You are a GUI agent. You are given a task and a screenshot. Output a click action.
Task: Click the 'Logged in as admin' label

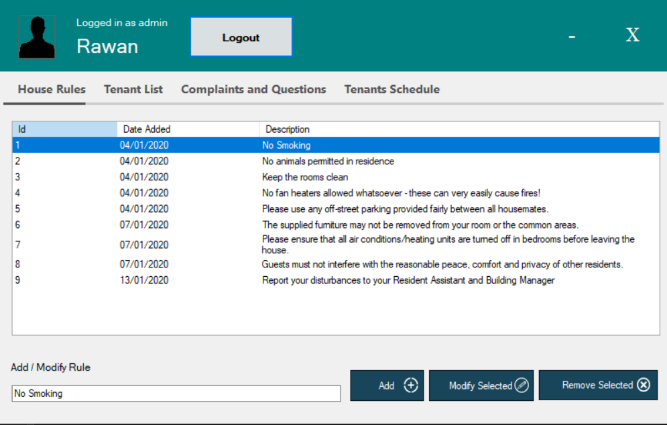click(x=122, y=23)
